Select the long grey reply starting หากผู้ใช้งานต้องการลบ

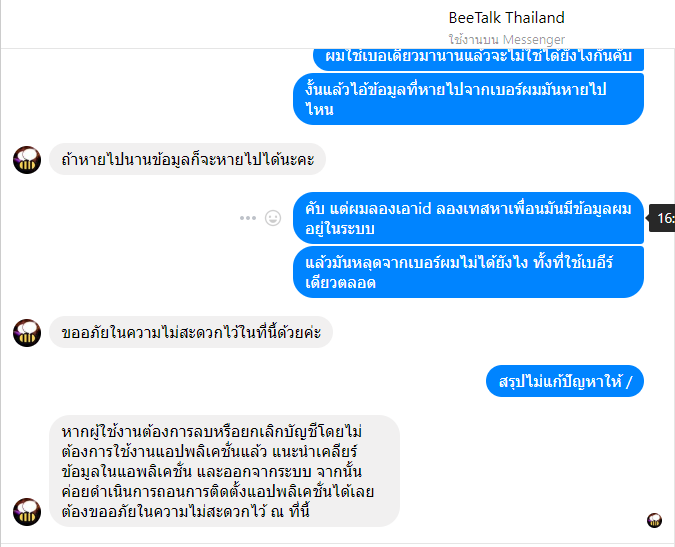click(x=224, y=471)
